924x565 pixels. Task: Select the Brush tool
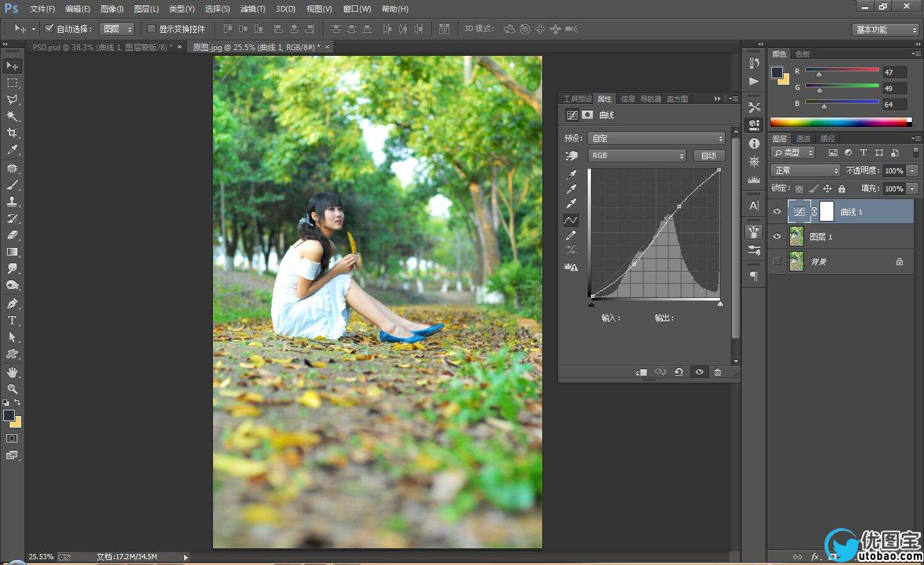click(x=12, y=185)
